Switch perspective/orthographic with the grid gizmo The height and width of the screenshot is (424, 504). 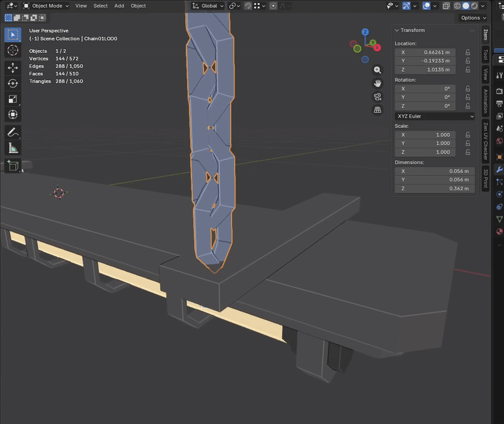(377, 110)
